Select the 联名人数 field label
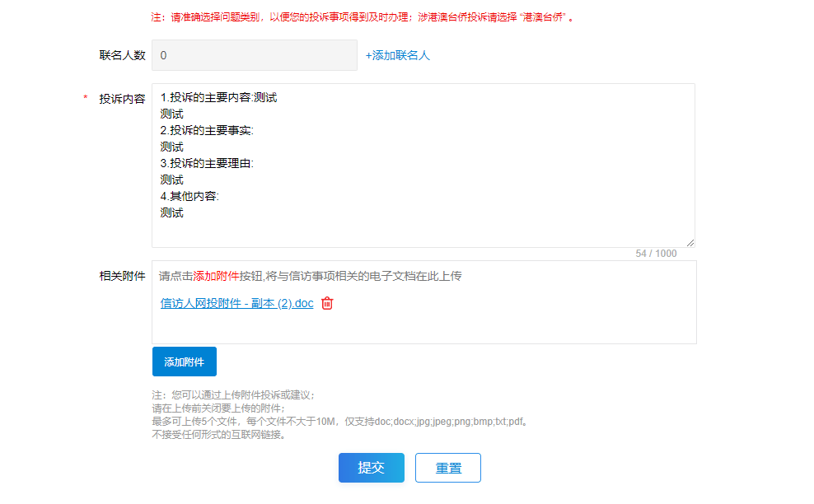Screen dimensions: 814x504 122,55
